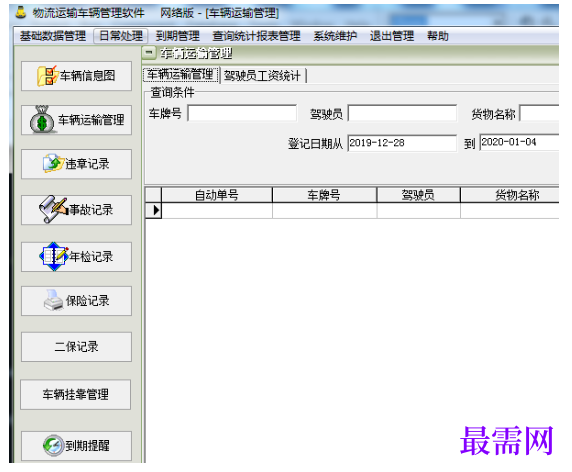Switch to the 驾驶员工资统计 tab
This screenshot has height=472, width=572.
pos(262,76)
